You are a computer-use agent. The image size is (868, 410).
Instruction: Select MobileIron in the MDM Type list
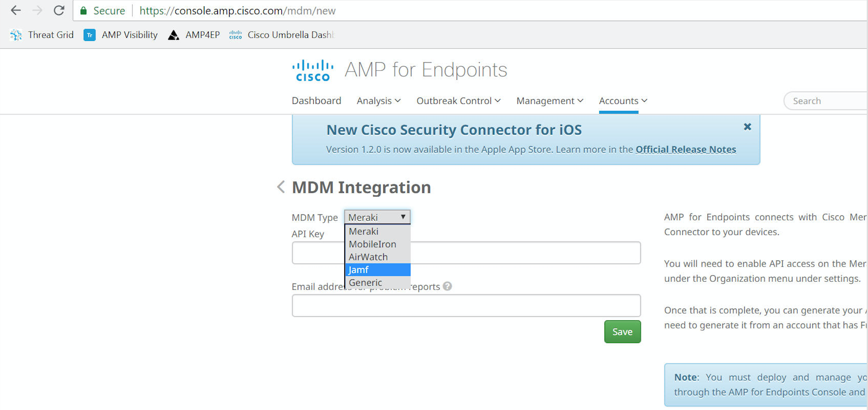tap(372, 244)
